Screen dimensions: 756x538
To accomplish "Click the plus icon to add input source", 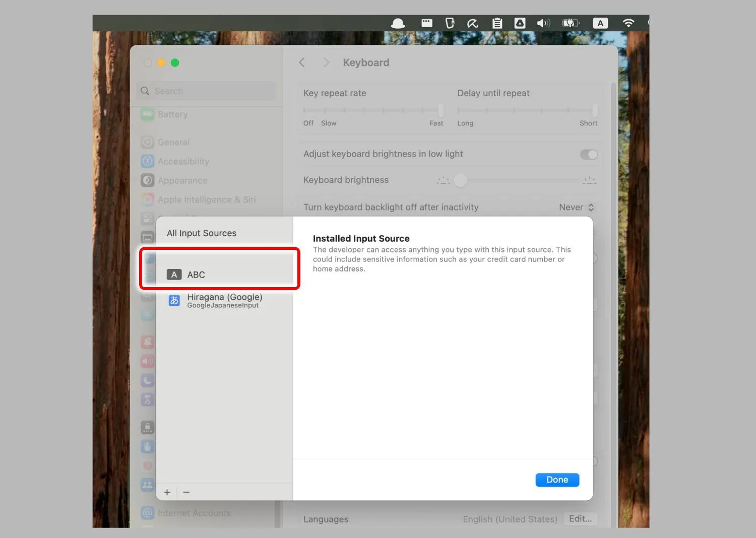I will pyautogui.click(x=167, y=492).
